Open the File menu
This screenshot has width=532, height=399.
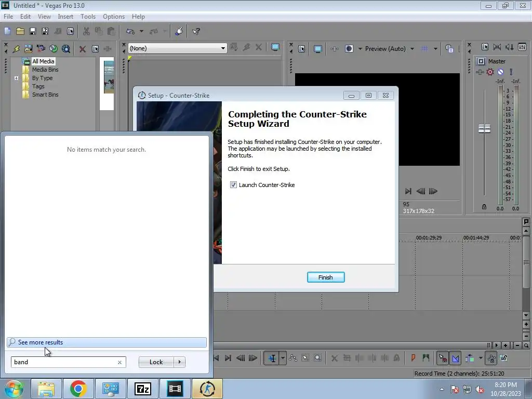pos(8,16)
